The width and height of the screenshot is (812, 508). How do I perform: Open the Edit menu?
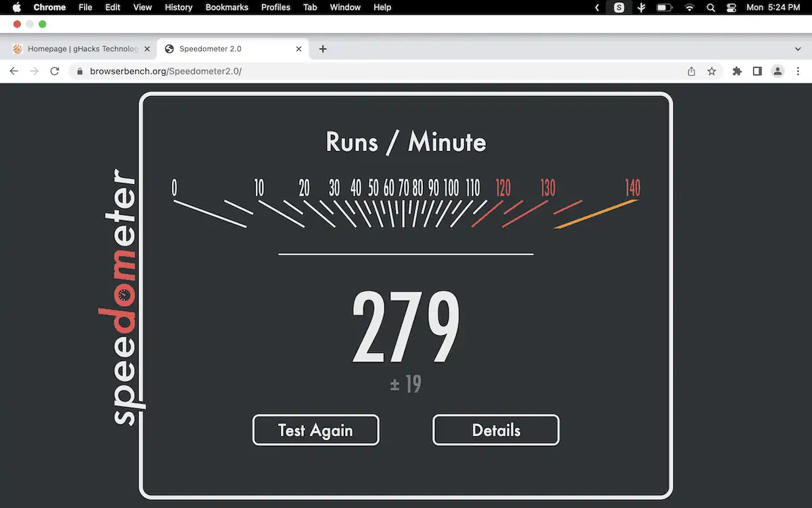point(112,7)
